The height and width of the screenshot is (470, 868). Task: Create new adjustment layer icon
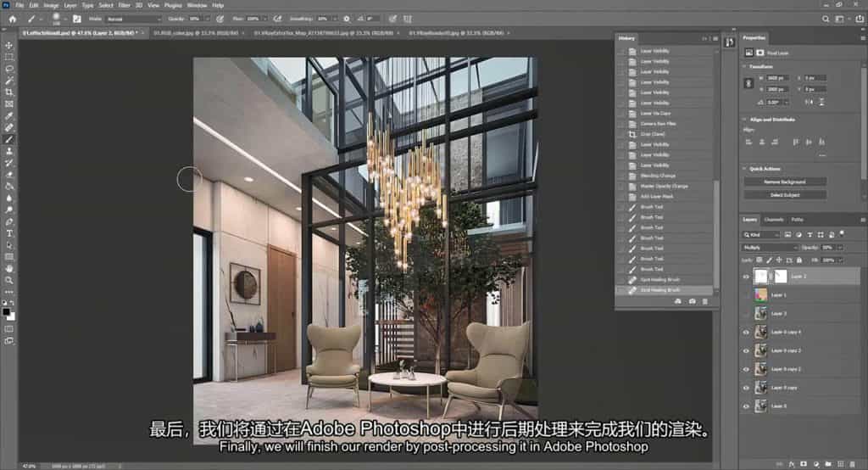tap(816, 464)
